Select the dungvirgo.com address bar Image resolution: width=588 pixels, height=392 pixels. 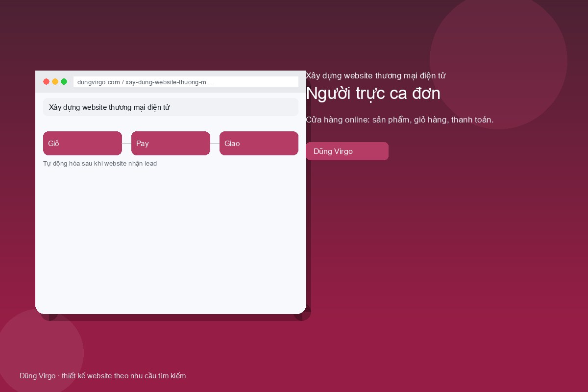coord(186,82)
